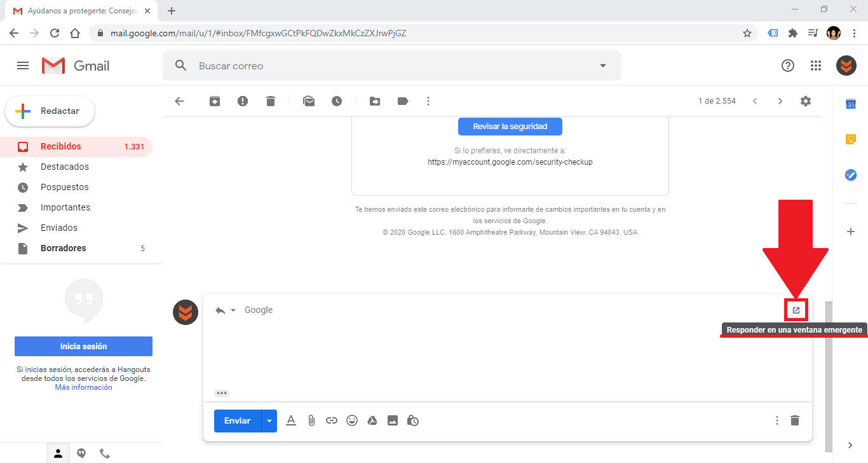Open text formatting options
This screenshot has width=868, height=463.
coord(291,420)
